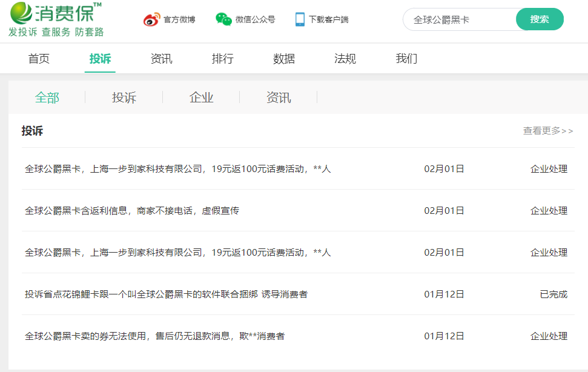The image size is (588, 372).
Task: Click the 02月01日 date in 含返利信息 row
Action: (x=444, y=211)
